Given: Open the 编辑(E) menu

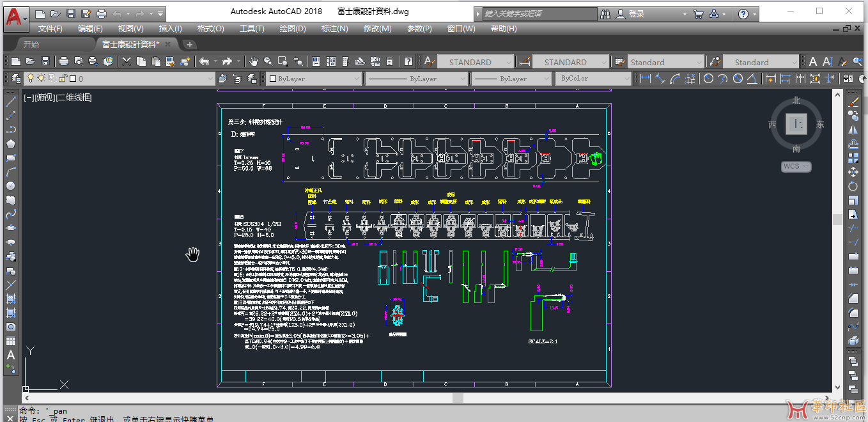Looking at the screenshot, I should [90, 29].
